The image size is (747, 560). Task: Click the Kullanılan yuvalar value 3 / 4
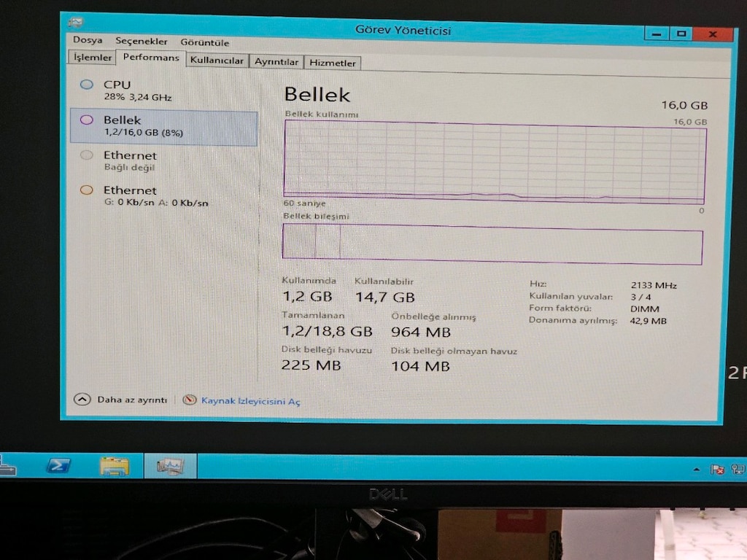pos(640,297)
